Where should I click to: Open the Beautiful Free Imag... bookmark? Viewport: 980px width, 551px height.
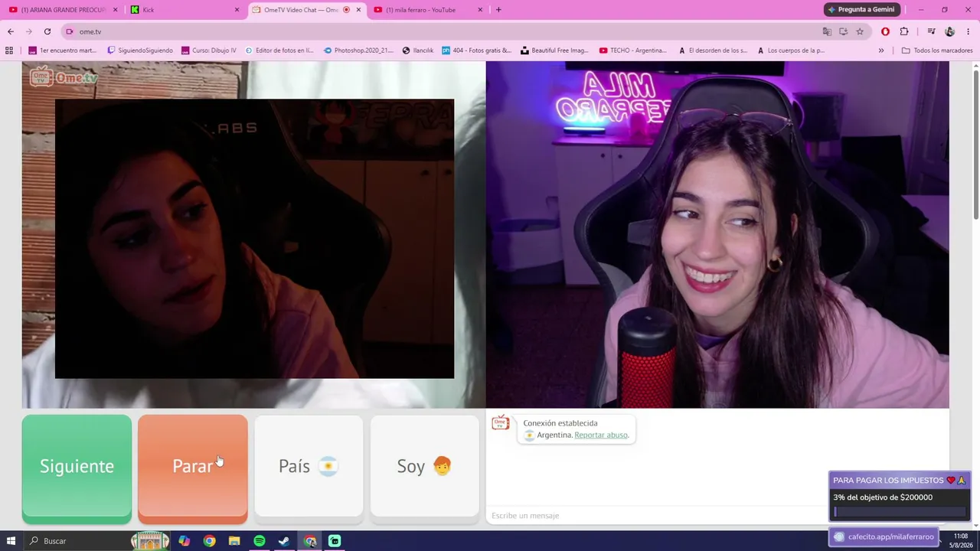(555, 51)
